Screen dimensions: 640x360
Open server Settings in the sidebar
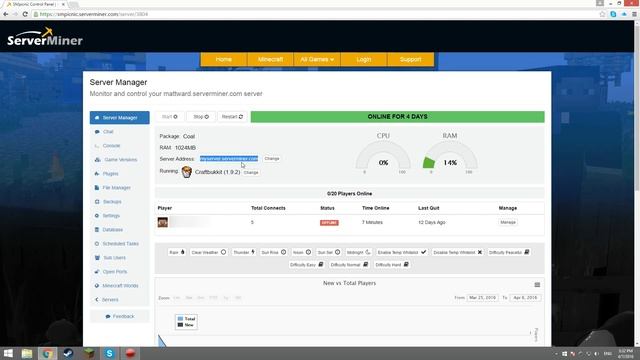(111, 216)
